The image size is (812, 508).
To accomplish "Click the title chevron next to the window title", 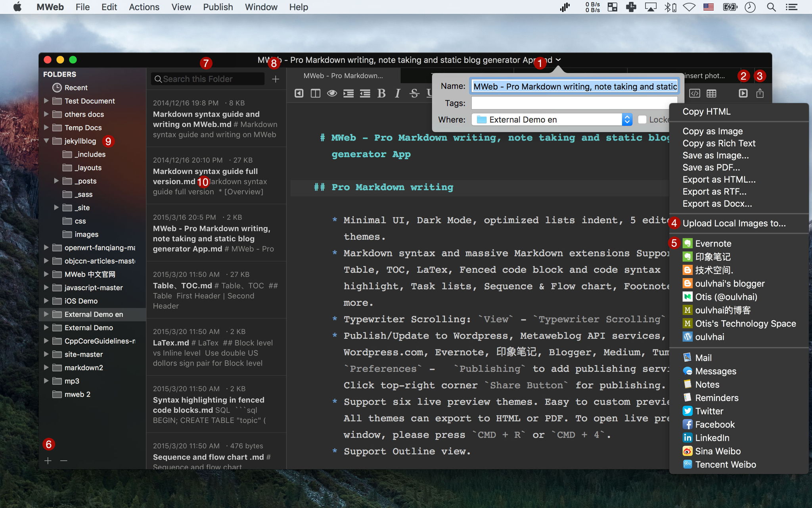I will [x=558, y=60].
